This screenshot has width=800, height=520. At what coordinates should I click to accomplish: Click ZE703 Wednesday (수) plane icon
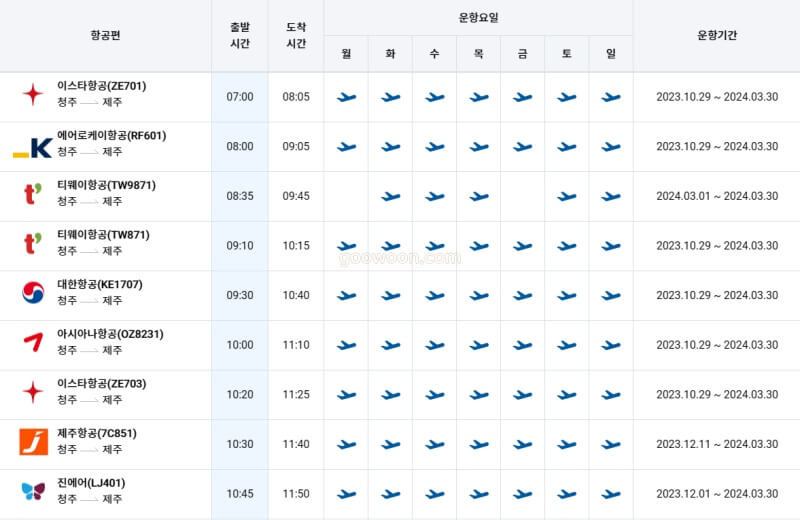point(435,395)
